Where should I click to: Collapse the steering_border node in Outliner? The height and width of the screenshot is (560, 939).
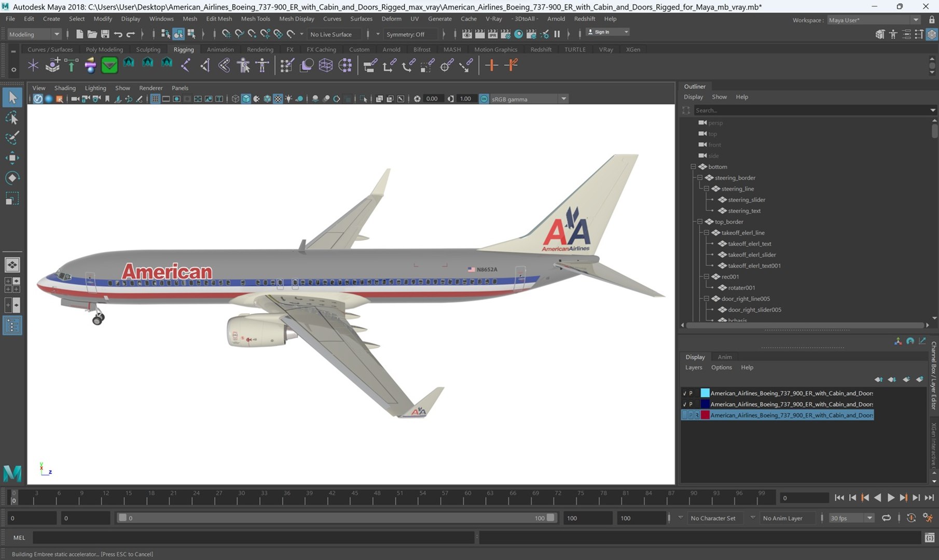point(700,177)
